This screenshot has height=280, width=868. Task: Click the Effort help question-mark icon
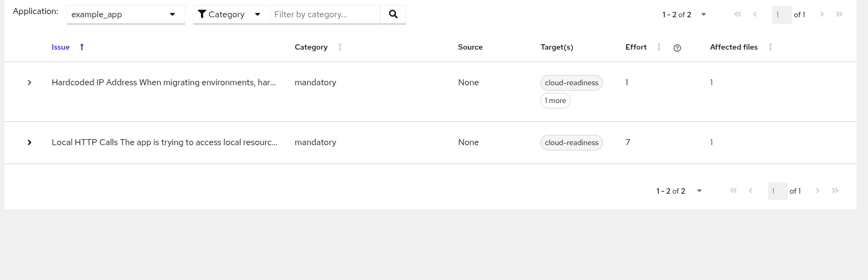pos(677,48)
